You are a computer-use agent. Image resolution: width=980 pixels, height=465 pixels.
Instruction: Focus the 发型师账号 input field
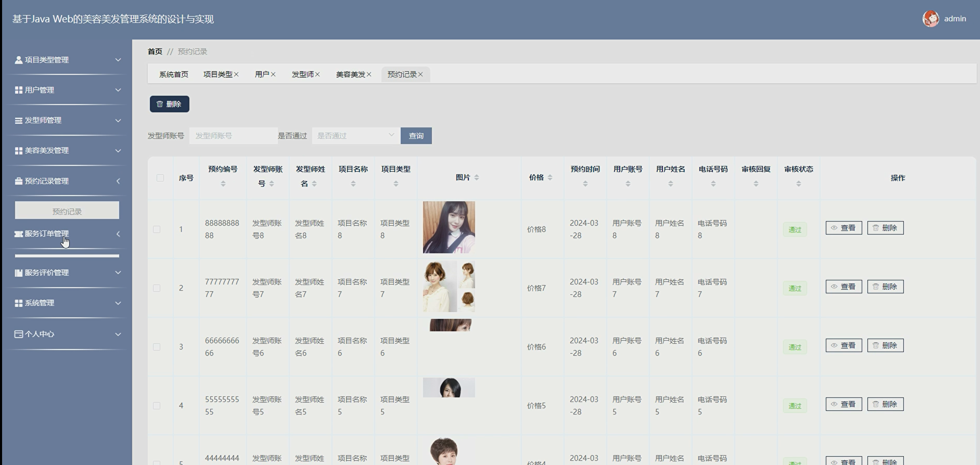click(x=233, y=136)
